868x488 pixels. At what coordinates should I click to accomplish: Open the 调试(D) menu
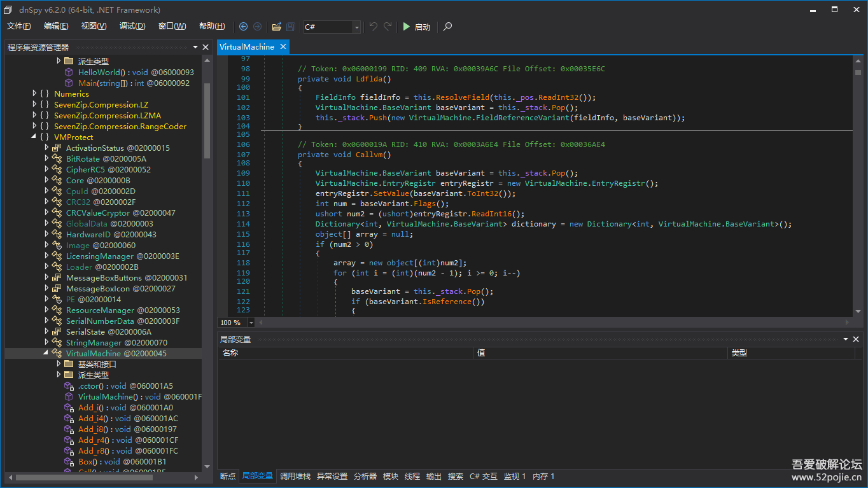(132, 26)
